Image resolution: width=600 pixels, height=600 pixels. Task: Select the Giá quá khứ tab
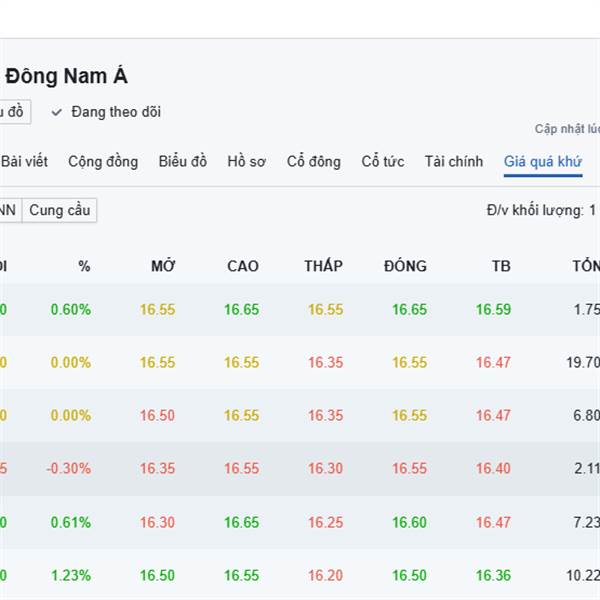coord(542,161)
